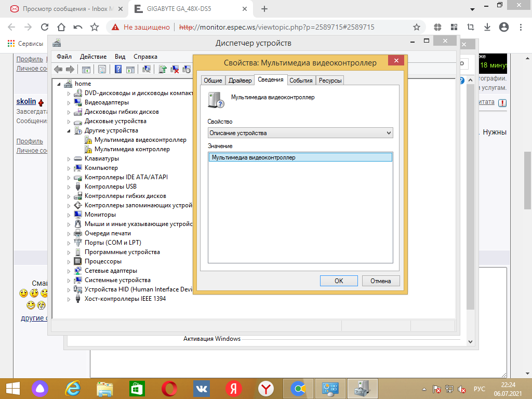532x399 pixels.
Task: Click the properties sheet icon in Device Manager toolbar
Action: (102, 69)
